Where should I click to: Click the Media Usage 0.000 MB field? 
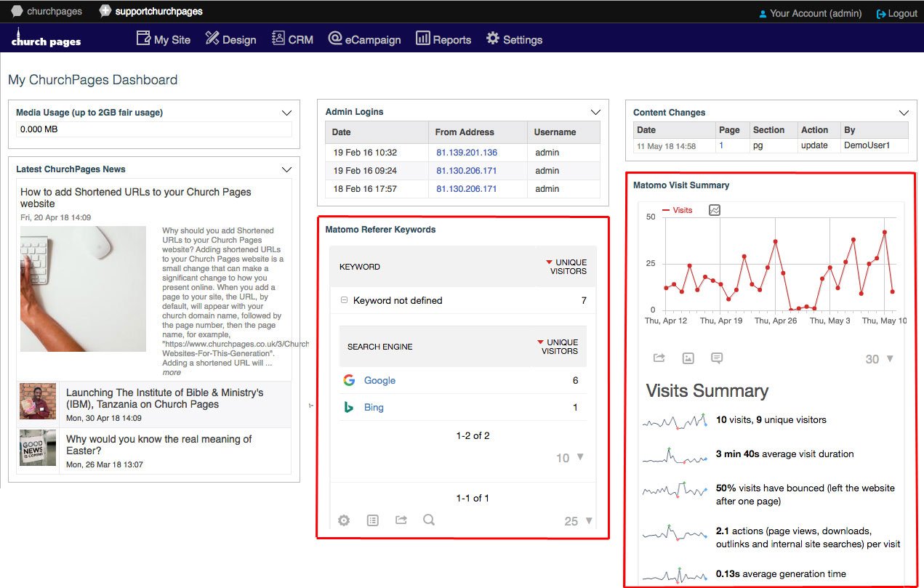[154, 129]
